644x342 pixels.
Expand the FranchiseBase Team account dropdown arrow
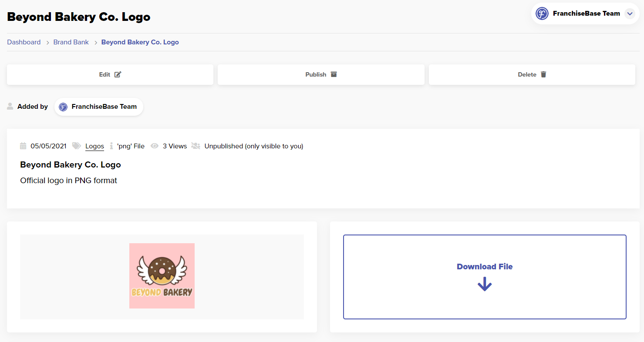[x=630, y=13]
